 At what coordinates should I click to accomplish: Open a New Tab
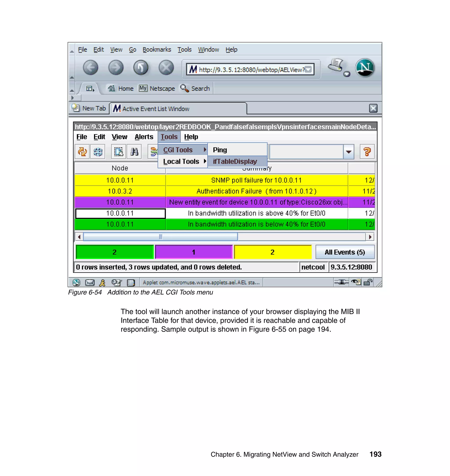tap(89, 108)
